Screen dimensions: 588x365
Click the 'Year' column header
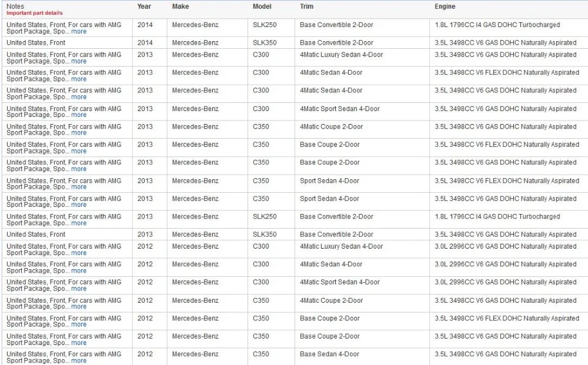[x=144, y=6]
